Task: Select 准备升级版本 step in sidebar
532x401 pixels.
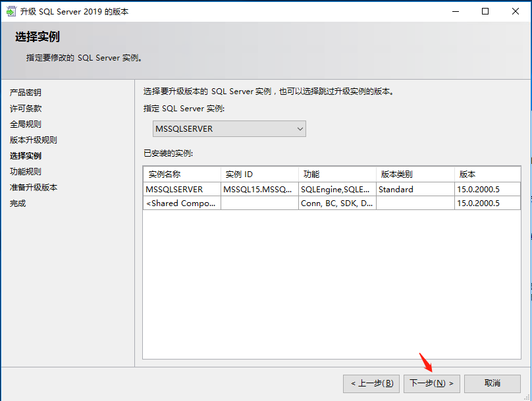Action: click(x=33, y=188)
